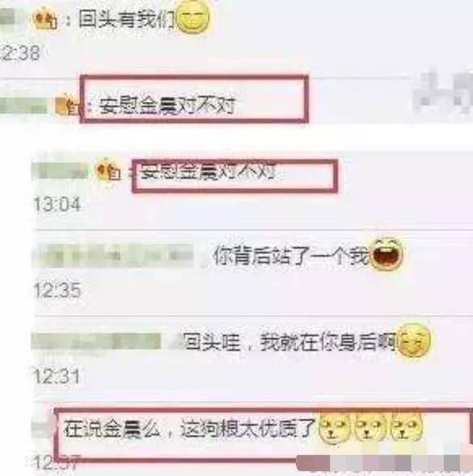Select the comment text 回头有我们
The image size is (473, 476).
pyautogui.click(x=127, y=19)
